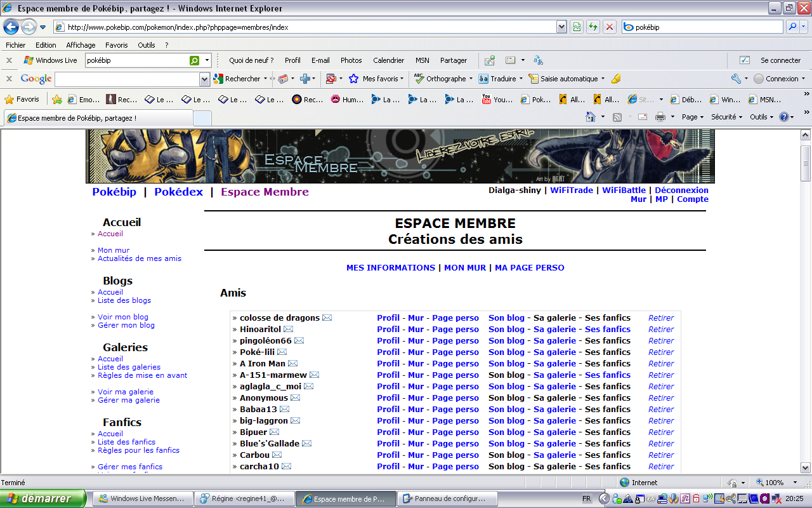Start search with the magnifier icon beside Bing box
The width and height of the screenshot is (812, 508).
click(x=792, y=27)
